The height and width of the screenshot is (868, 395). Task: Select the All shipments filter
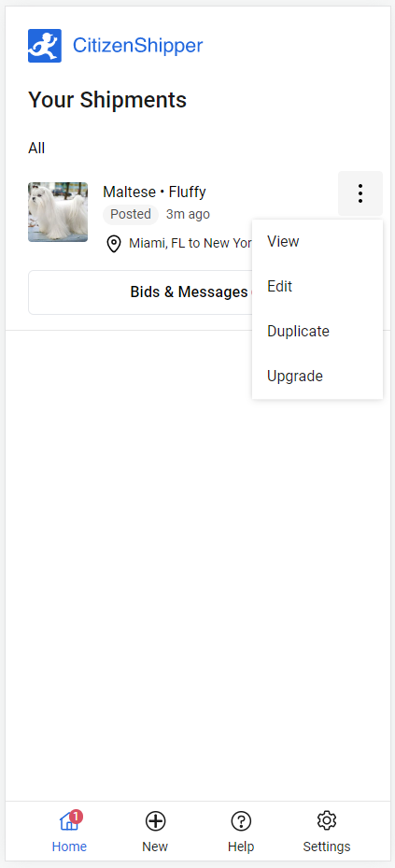[36, 149]
